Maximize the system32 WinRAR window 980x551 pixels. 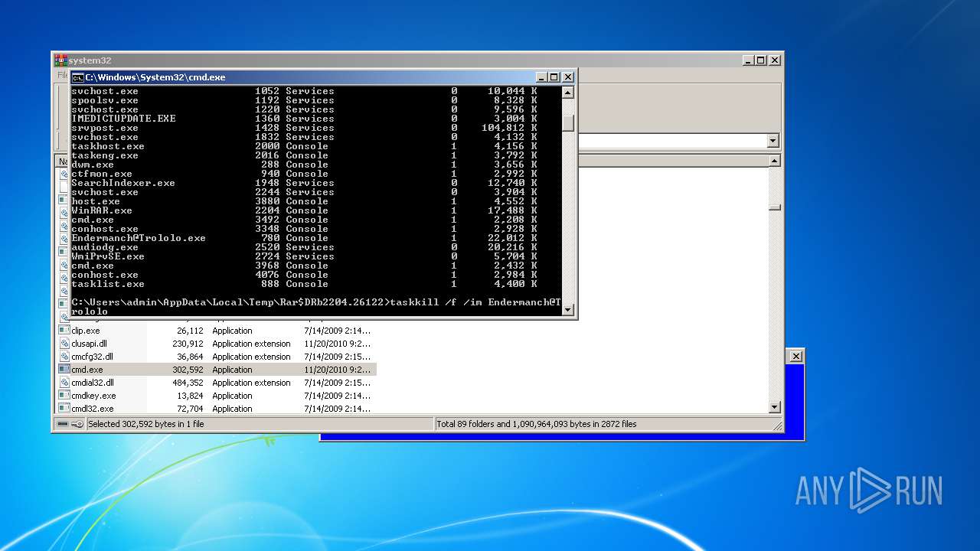point(761,60)
